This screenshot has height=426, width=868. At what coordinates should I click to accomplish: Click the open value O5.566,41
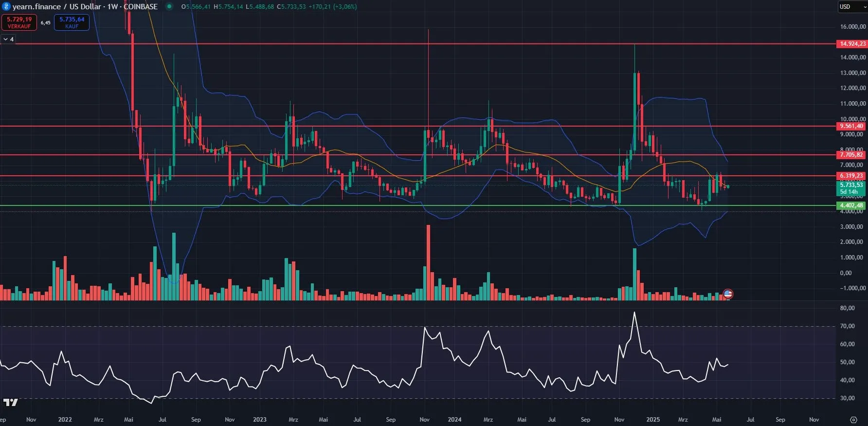196,7
